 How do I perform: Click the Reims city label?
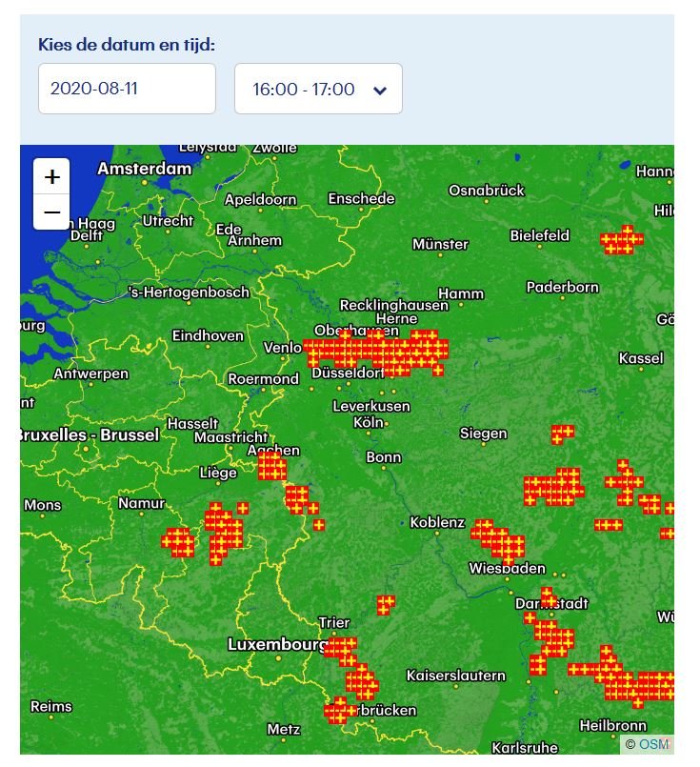51,707
